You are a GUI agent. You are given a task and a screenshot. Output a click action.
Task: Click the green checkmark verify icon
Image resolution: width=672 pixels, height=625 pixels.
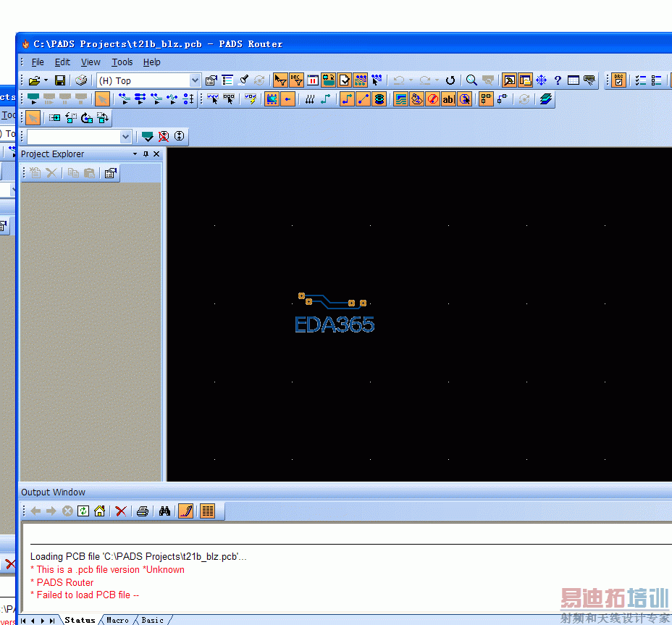pos(148,136)
